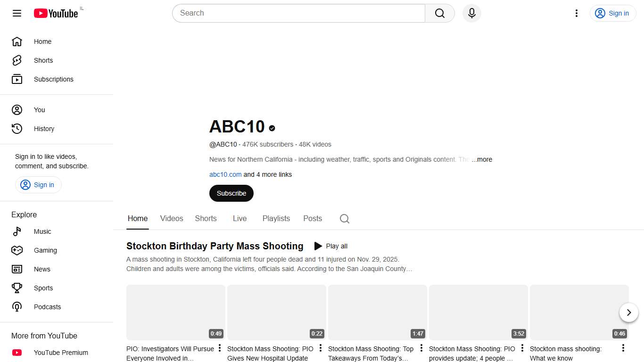Switch to the Videos tab
This screenshot has width=644, height=362.
tap(171, 218)
